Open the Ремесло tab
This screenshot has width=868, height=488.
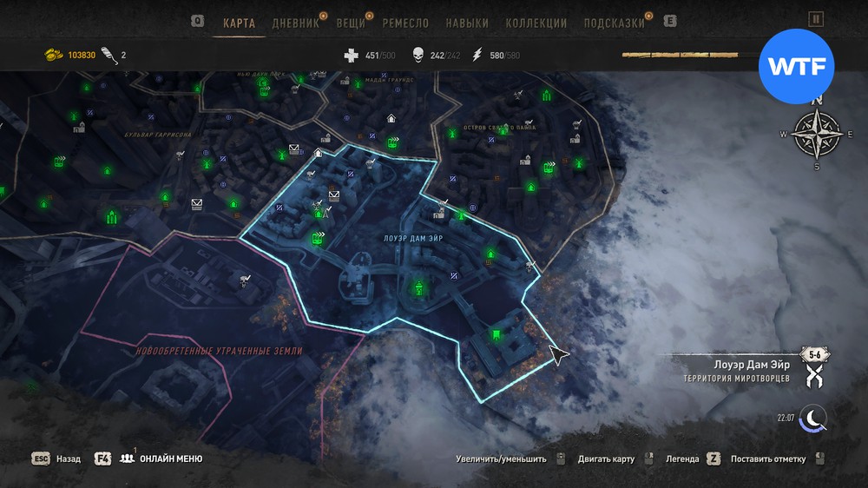pyautogui.click(x=405, y=23)
